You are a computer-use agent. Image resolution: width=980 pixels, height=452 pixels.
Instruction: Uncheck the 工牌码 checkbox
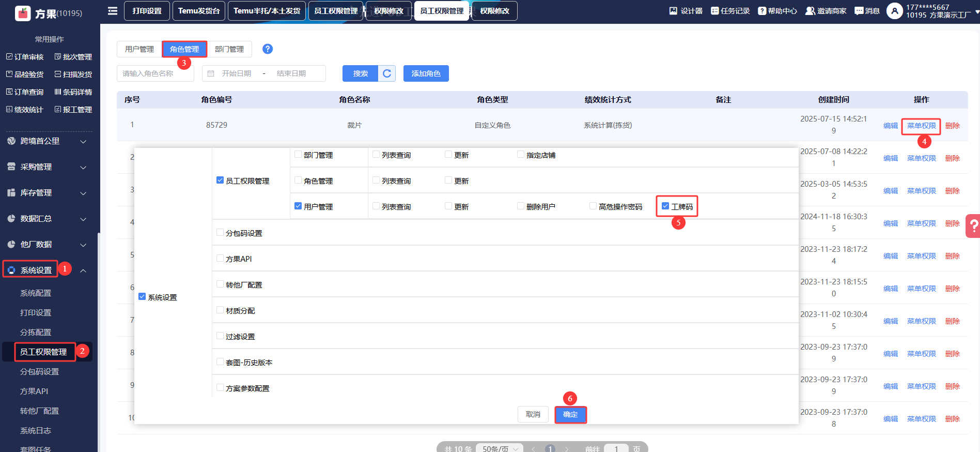pyautogui.click(x=665, y=206)
